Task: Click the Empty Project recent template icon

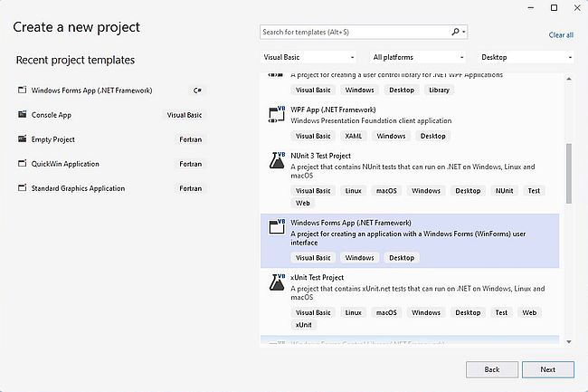Action: [22, 139]
